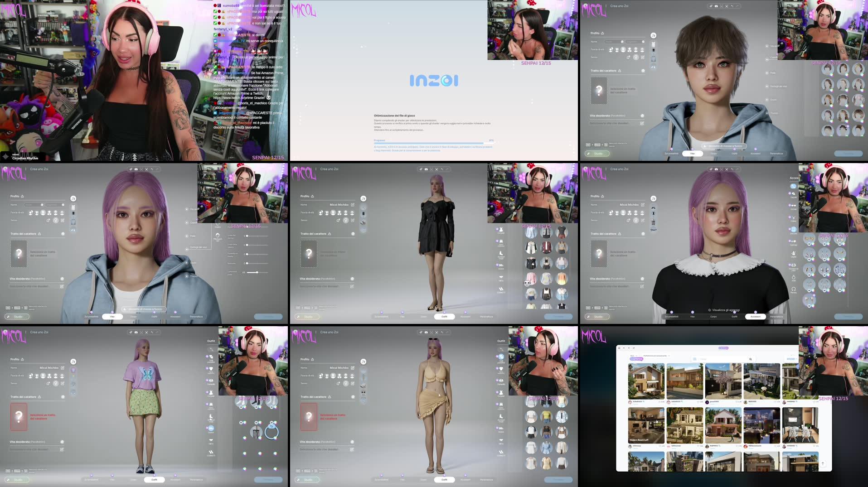Select the shoes category icon in black dress frame

[x=501, y=265]
